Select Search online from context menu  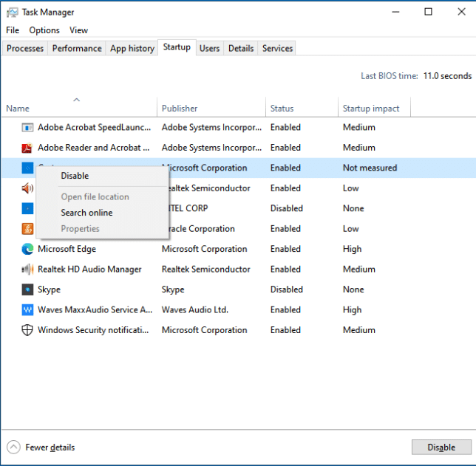point(86,213)
